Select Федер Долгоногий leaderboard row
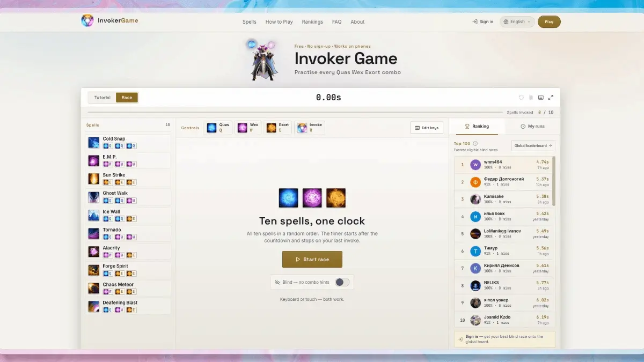The width and height of the screenshot is (644, 362). pyautogui.click(x=503, y=182)
